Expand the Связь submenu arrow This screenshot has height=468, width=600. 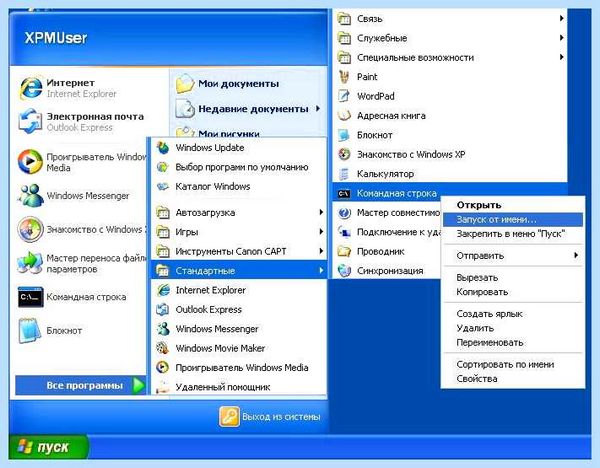coord(561,18)
